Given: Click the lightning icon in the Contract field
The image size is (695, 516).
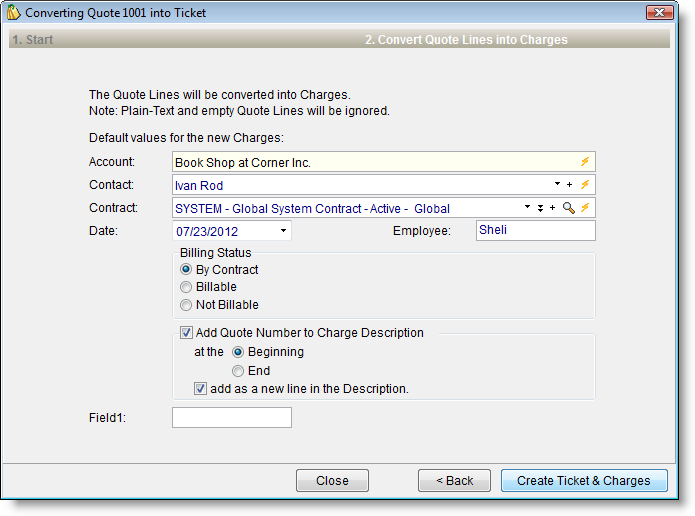Looking at the screenshot, I should [585, 208].
